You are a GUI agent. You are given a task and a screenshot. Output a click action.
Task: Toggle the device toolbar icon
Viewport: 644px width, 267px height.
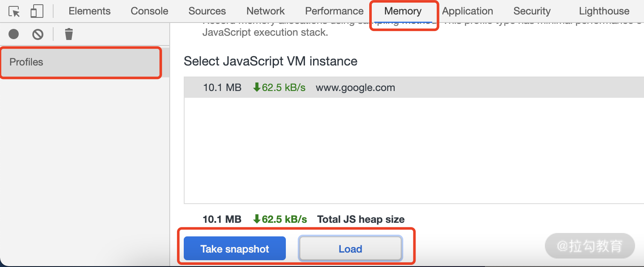37,11
